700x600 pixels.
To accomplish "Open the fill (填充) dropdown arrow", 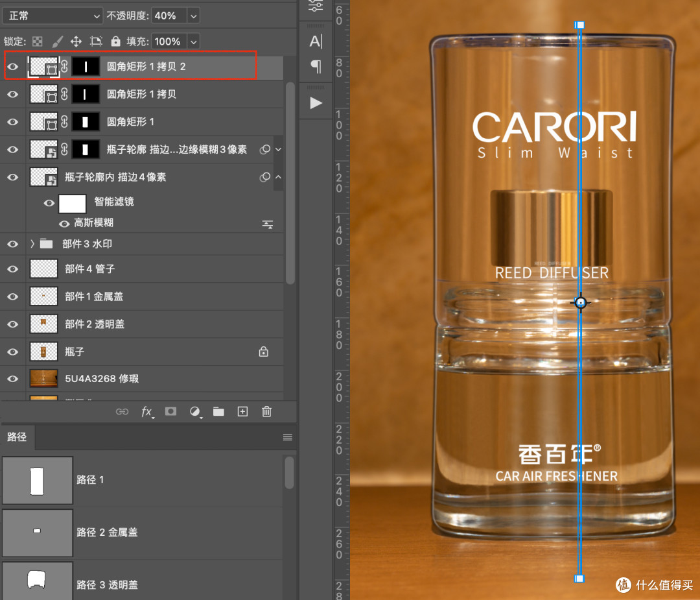I will point(193,42).
